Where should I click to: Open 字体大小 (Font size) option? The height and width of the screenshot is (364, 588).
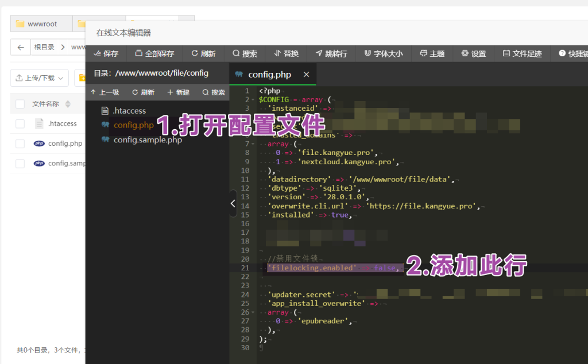[x=384, y=53]
